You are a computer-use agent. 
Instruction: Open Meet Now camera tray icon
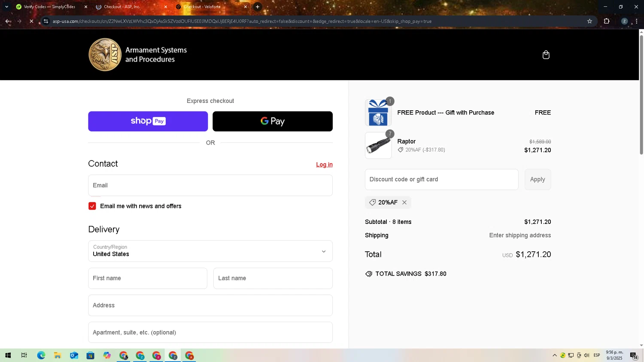tap(579, 356)
